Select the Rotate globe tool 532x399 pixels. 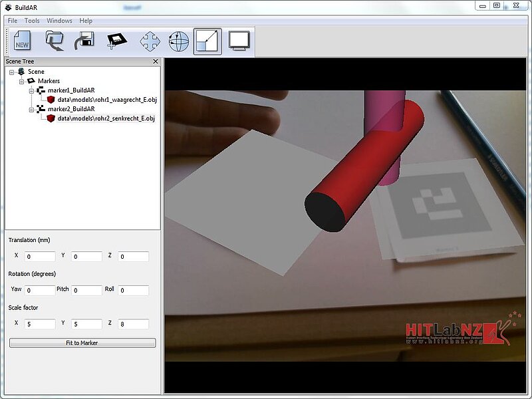[178, 42]
